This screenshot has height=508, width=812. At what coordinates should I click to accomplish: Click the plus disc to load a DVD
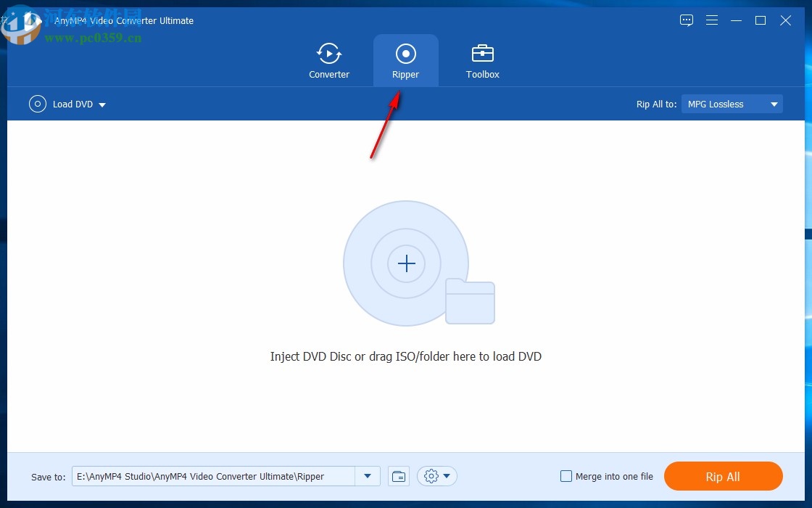[x=406, y=263]
